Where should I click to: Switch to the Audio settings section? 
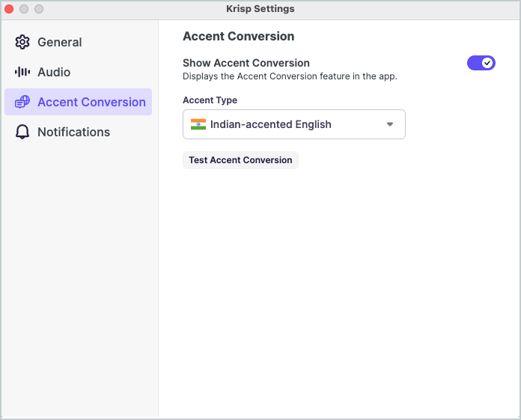78,72
